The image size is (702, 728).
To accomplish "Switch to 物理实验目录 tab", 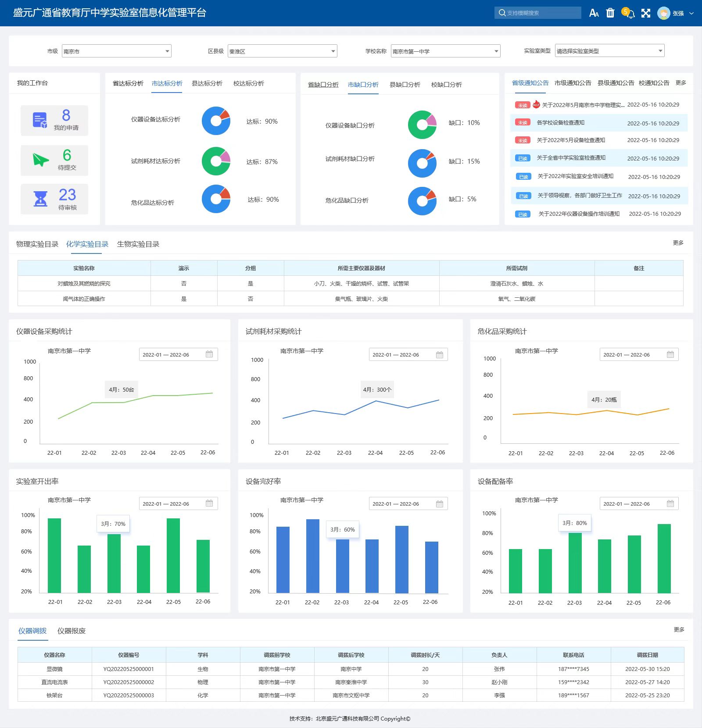I will click(37, 244).
